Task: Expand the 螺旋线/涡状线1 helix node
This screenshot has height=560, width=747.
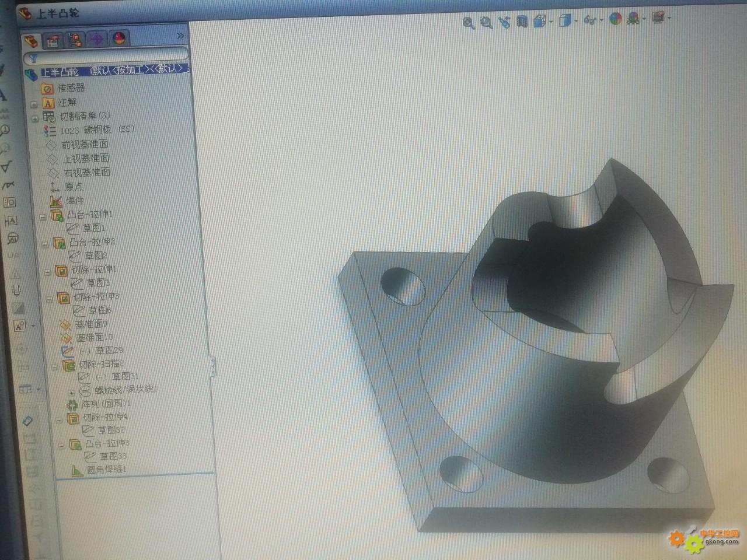Action: pos(72,392)
